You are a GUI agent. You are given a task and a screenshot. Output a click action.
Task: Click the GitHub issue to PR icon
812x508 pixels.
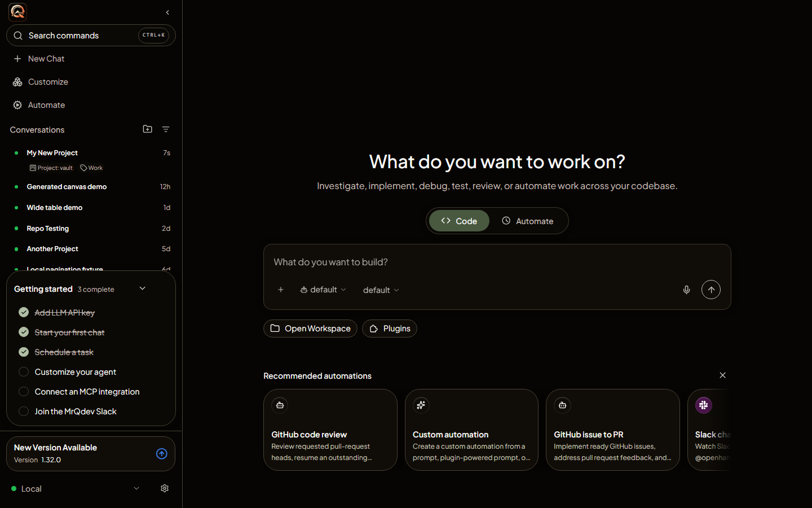coord(562,405)
